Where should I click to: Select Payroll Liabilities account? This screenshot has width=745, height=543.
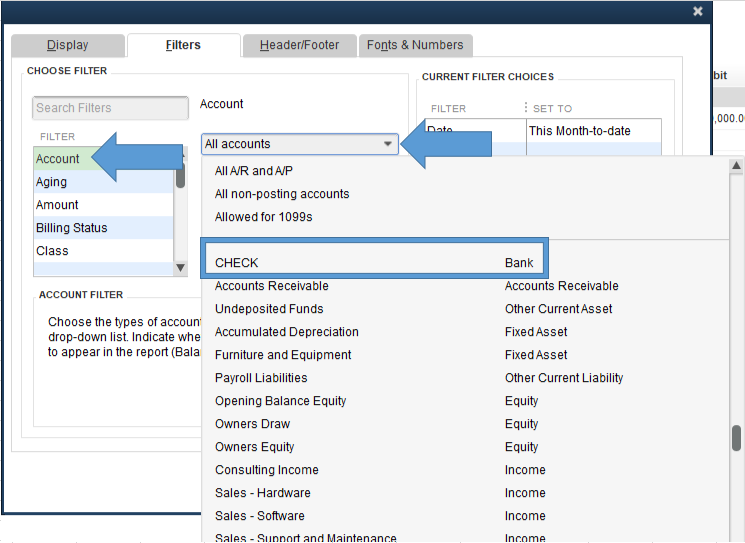point(261,378)
